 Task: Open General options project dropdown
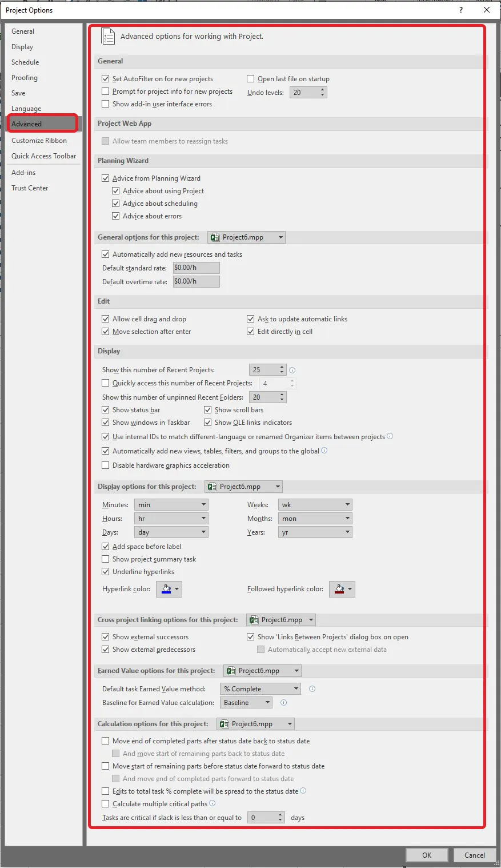(246, 237)
